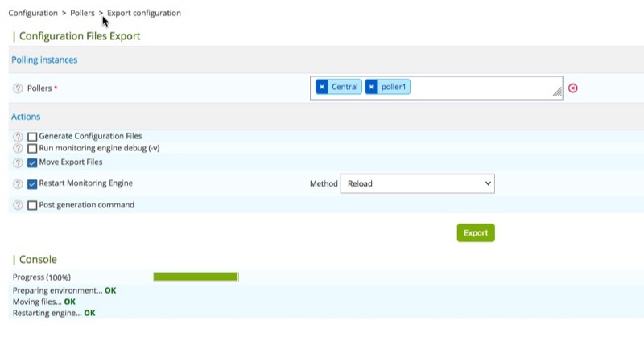This screenshot has height=349, width=644.
Task: Click help icon next to Pollers
Action: [x=18, y=88]
